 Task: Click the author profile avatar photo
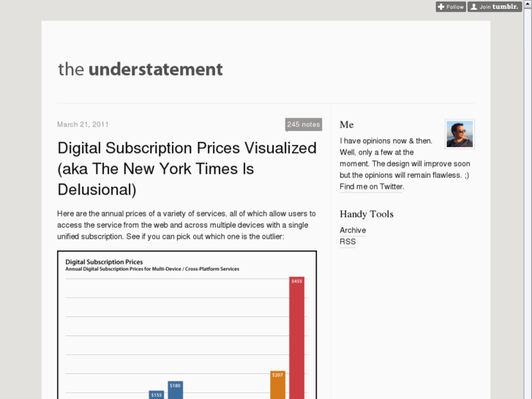tap(460, 134)
